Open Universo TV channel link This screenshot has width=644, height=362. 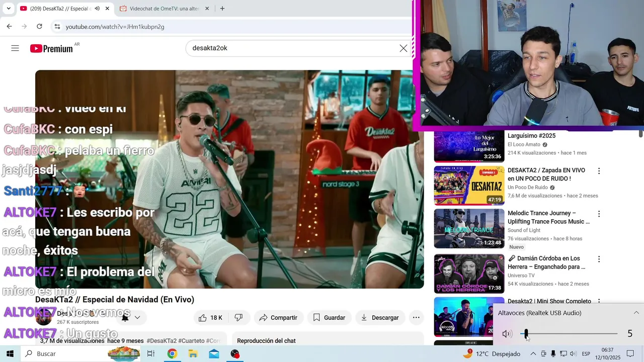pos(521,276)
